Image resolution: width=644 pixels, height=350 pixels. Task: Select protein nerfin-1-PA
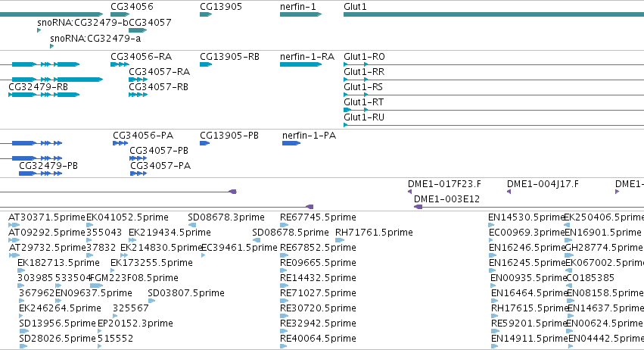click(x=309, y=136)
